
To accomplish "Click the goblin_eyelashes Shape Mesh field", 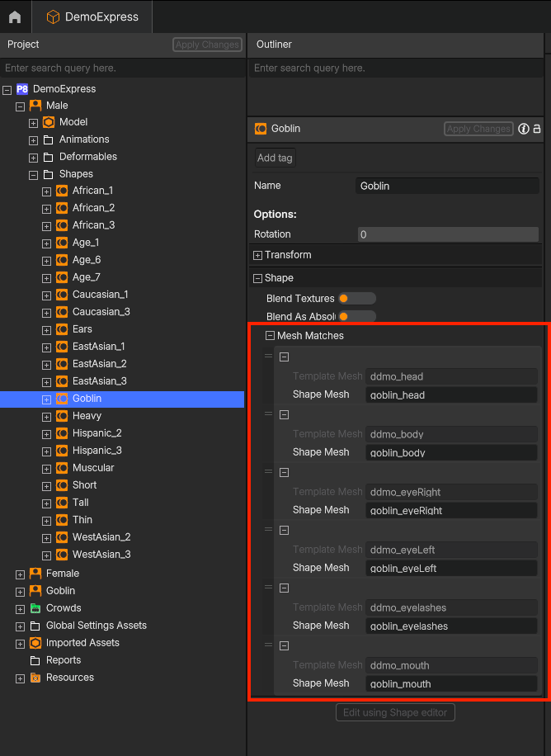I will (451, 626).
